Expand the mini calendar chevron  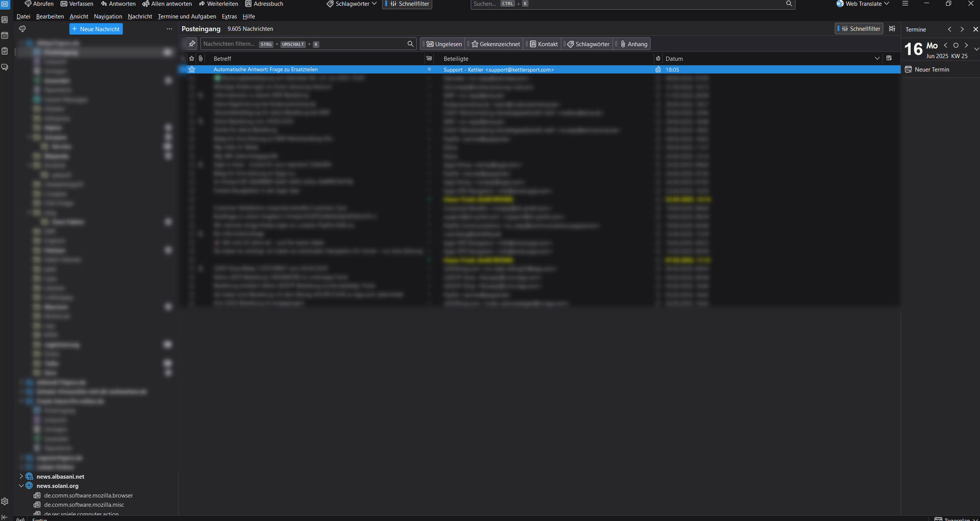(x=976, y=49)
